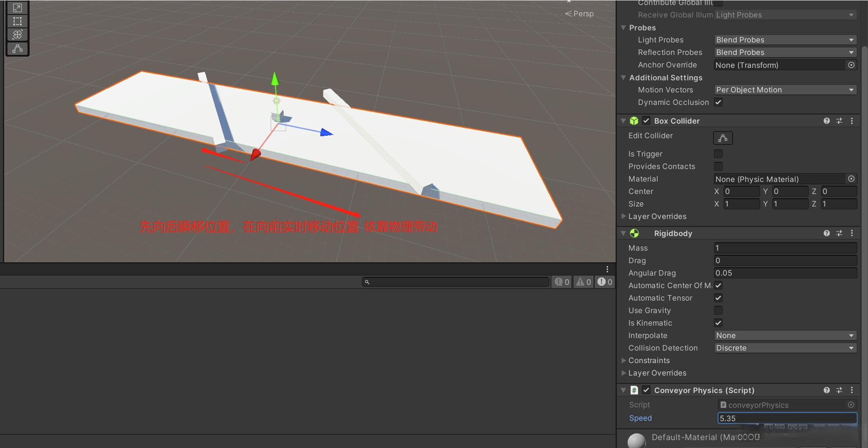Expand Rigidbody Layer Overrides
The height and width of the screenshot is (448, 868).
tap(623, 373)
